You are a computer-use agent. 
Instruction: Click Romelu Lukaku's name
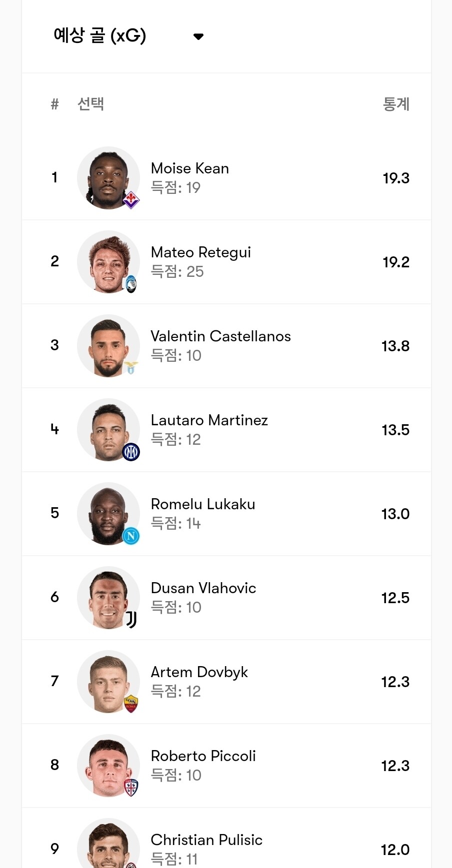pos(203,504)
